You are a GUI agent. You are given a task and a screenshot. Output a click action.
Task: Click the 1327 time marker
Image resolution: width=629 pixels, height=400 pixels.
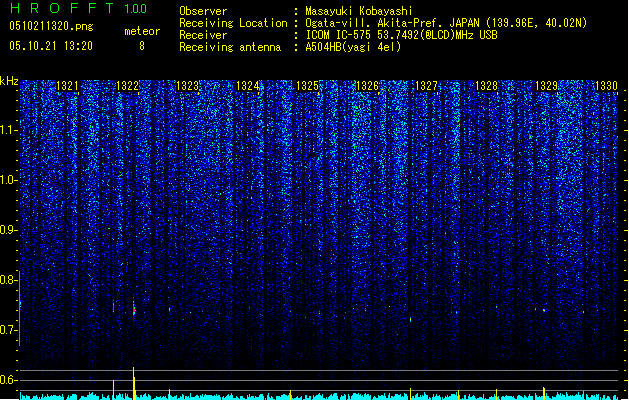(x=426, y=86)
